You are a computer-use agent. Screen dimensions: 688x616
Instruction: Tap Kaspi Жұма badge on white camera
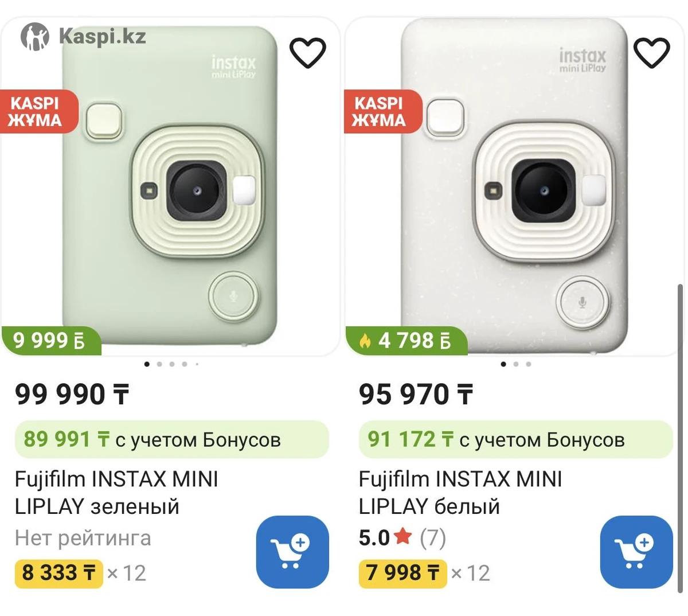click(x=381, y=111)
